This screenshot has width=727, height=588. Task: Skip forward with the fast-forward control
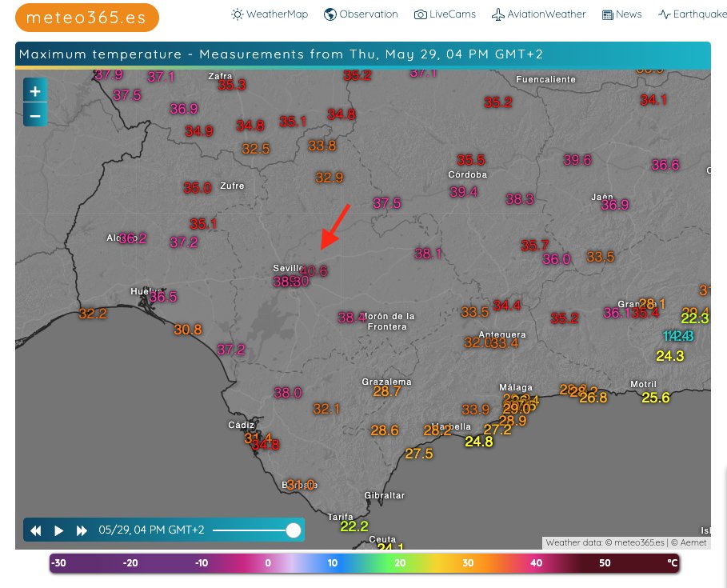pyautogui.click(x=81, y=530)
